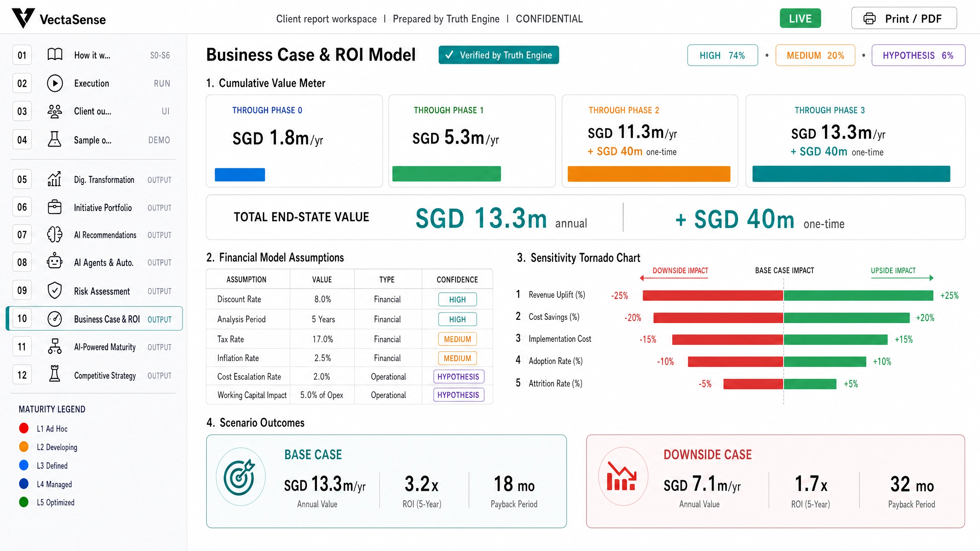
Task: Click the L3 Defined blue legend dot
Action: coord(24,465)
